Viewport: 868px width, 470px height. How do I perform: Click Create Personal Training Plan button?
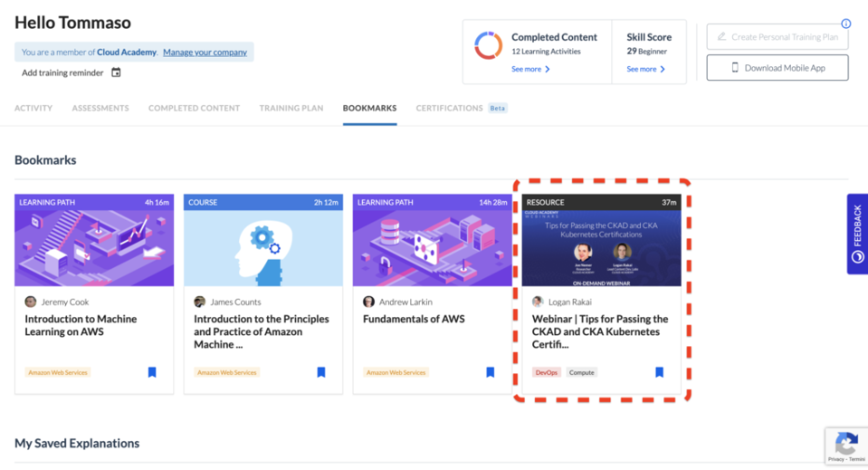point(777,37)
